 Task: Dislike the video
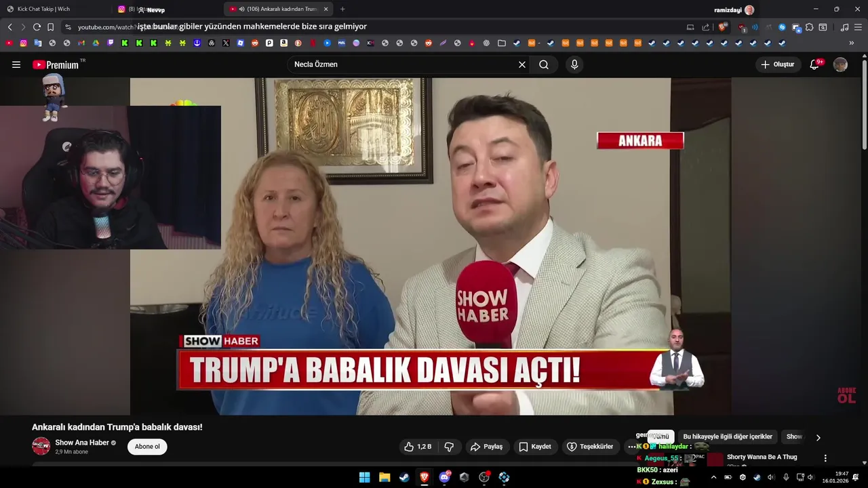(x=449, y=447)
